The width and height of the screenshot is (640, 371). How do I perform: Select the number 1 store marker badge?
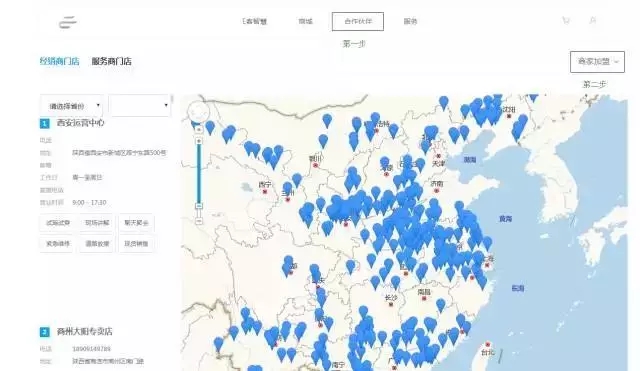(x=44, y=123)
